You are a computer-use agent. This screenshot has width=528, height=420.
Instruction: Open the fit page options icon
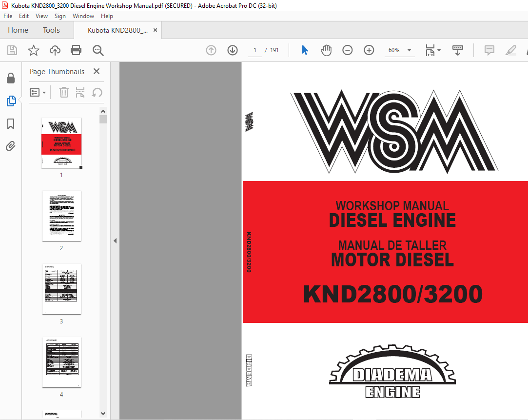tap(430, 50)
